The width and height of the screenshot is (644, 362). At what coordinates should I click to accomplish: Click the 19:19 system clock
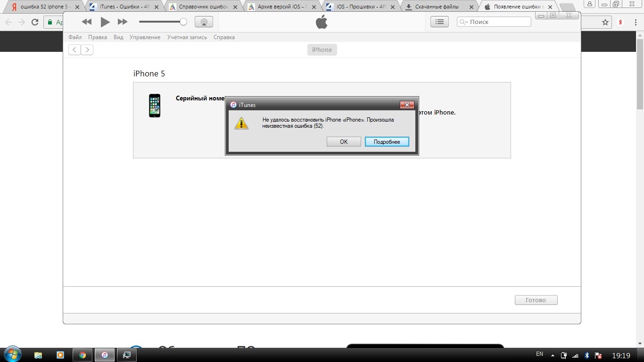[x=621, y=356]
